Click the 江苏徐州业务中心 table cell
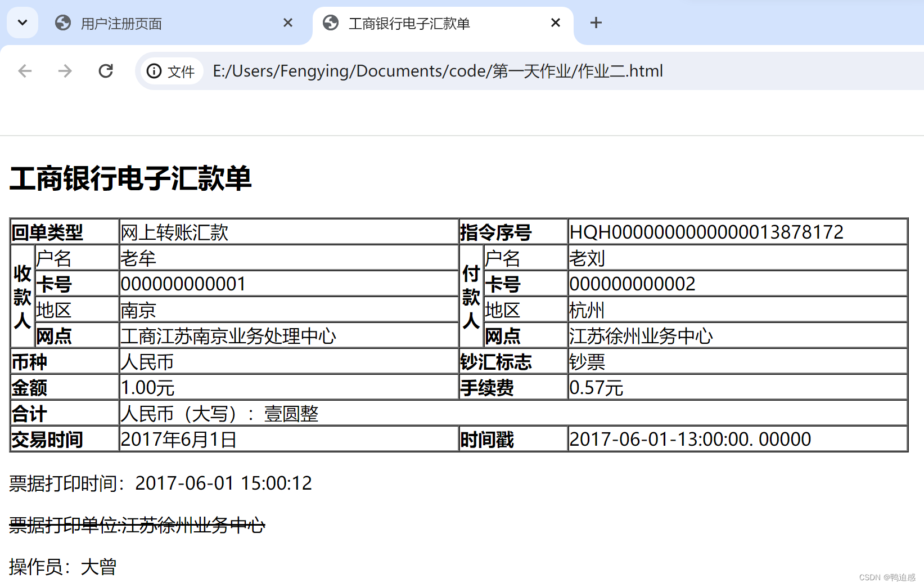924x587 pixels. 738,335
